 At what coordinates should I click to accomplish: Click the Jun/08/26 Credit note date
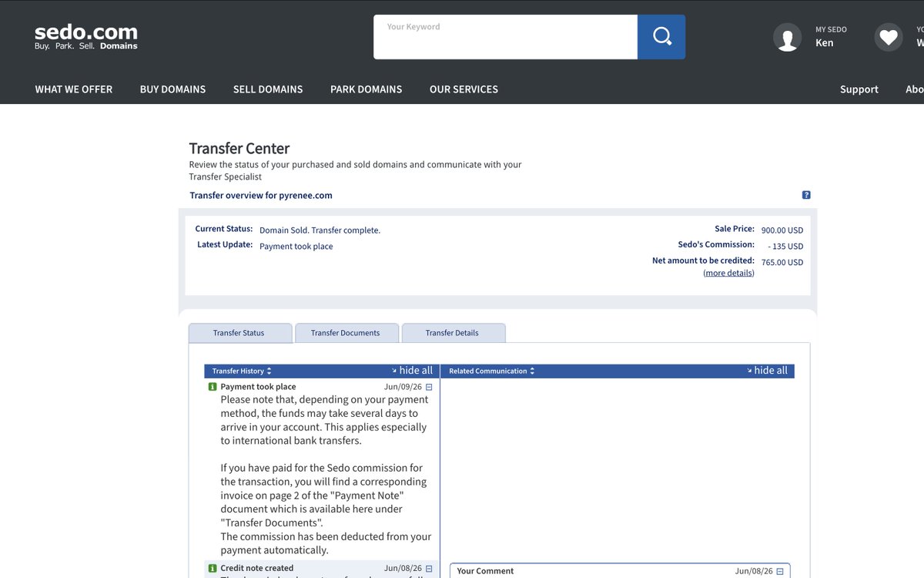click(403, 569)
